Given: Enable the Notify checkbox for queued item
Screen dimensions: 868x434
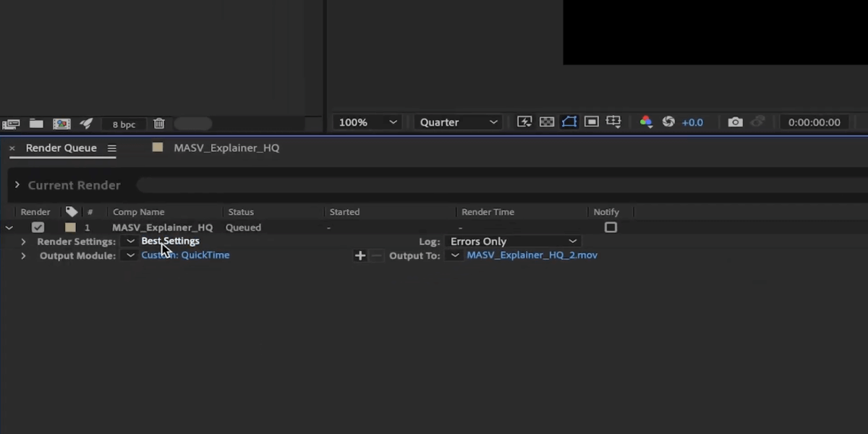Looking at the screenshot, I should click(610, 227).
